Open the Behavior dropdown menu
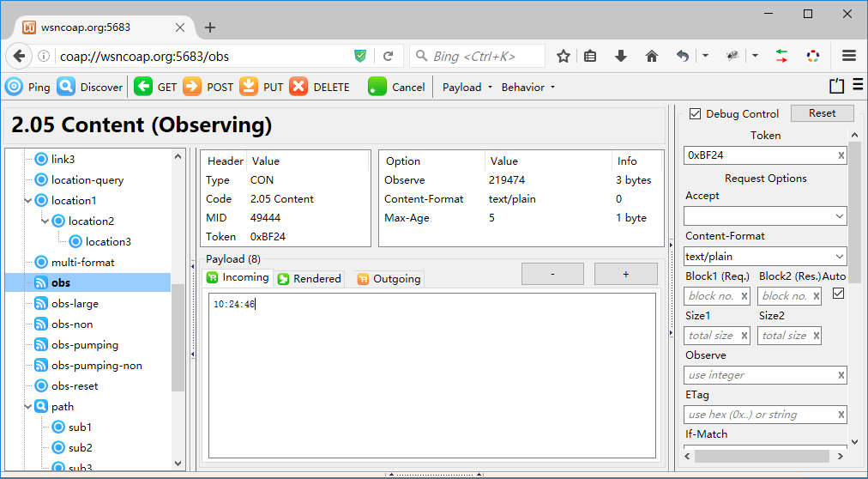The image size is (868, 479). tap(528, 87)
